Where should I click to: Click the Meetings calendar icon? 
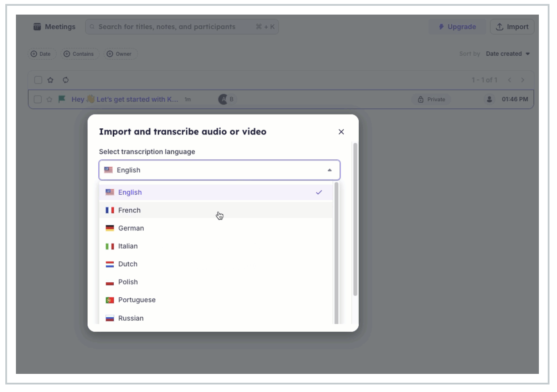pyautogui.click(x=38, y=27)
